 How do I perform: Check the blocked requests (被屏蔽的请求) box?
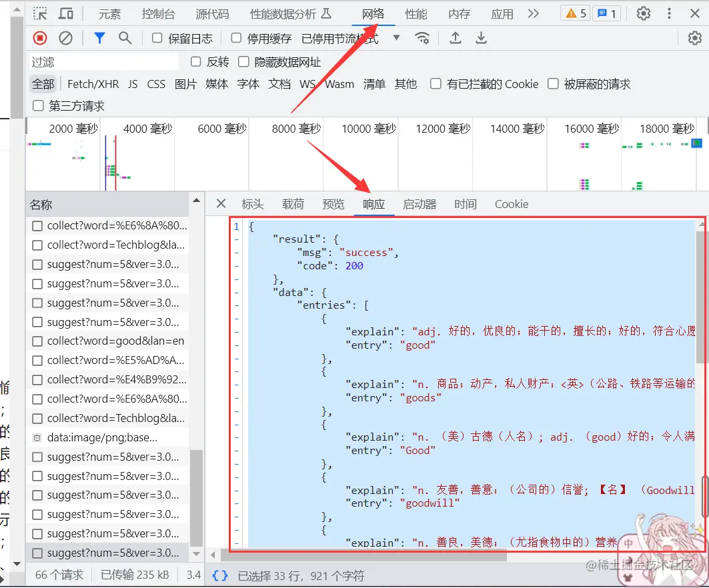(x=553, y=83)
